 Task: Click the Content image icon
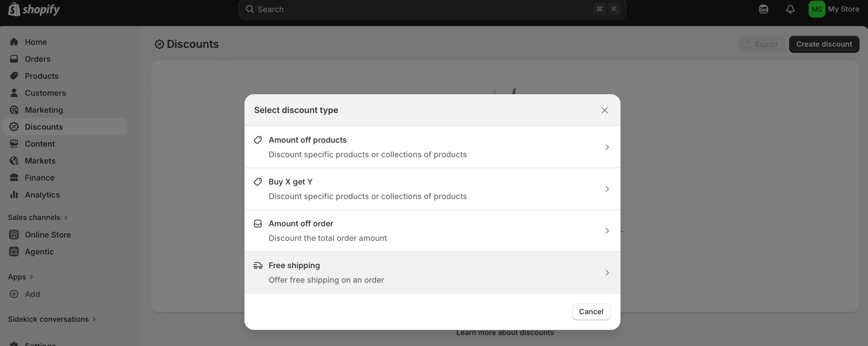[14, 144]
